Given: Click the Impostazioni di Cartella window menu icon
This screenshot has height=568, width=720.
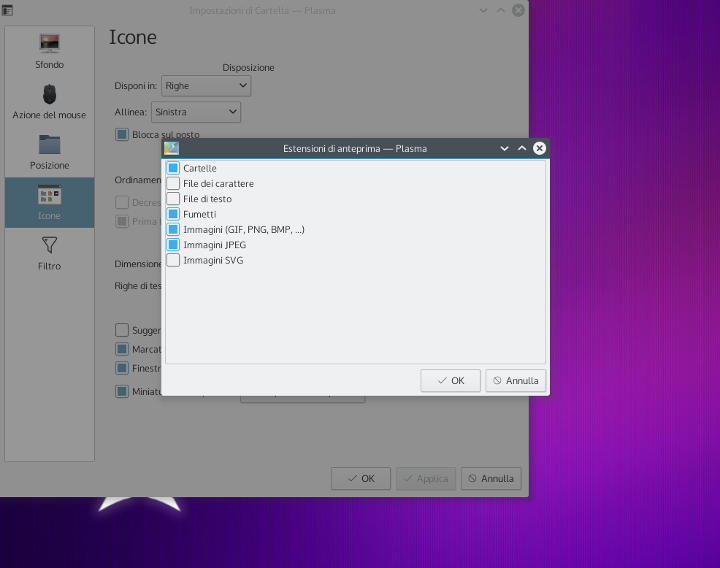Looking at the screenshot, I should [7, 10].
